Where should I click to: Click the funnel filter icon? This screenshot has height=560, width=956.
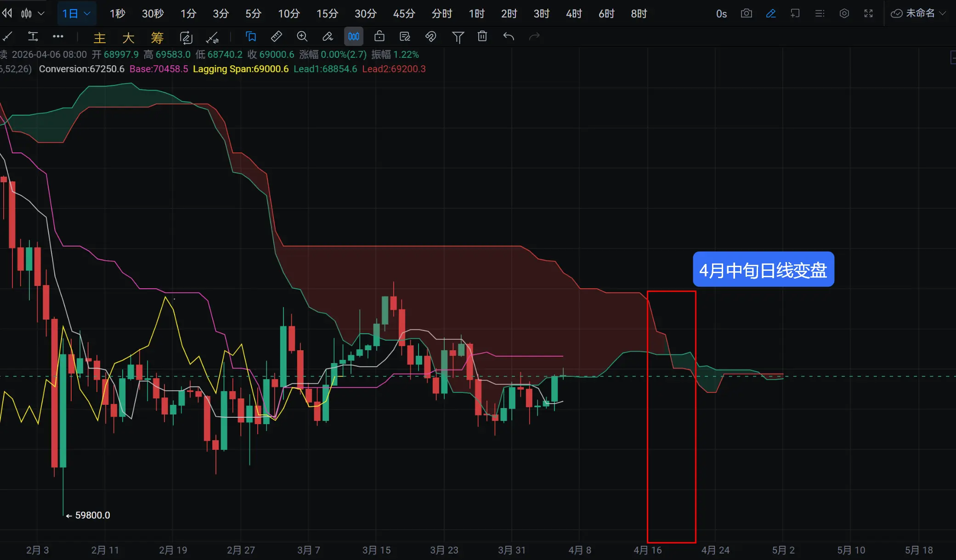[458, 37]
